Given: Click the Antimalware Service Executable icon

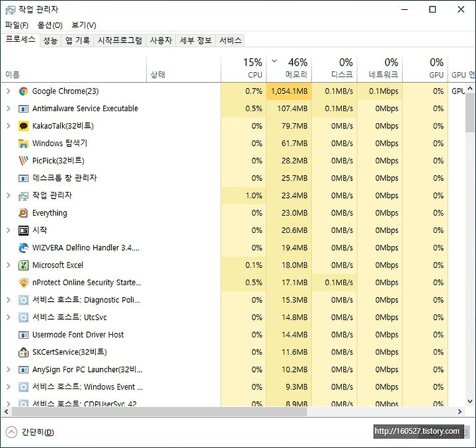Looking at the screenshot, I should [x=23, y=109].
